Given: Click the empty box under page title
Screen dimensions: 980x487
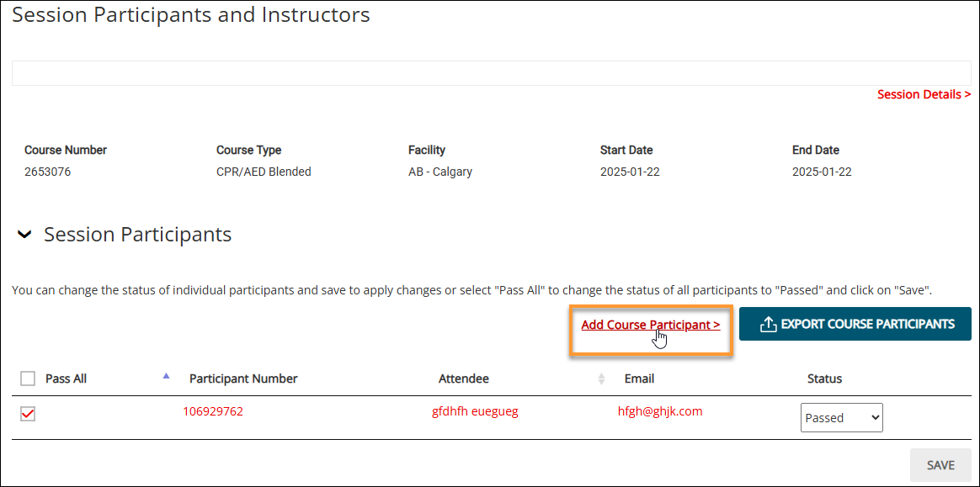Looking at the screenshot, I should point(491,73).
